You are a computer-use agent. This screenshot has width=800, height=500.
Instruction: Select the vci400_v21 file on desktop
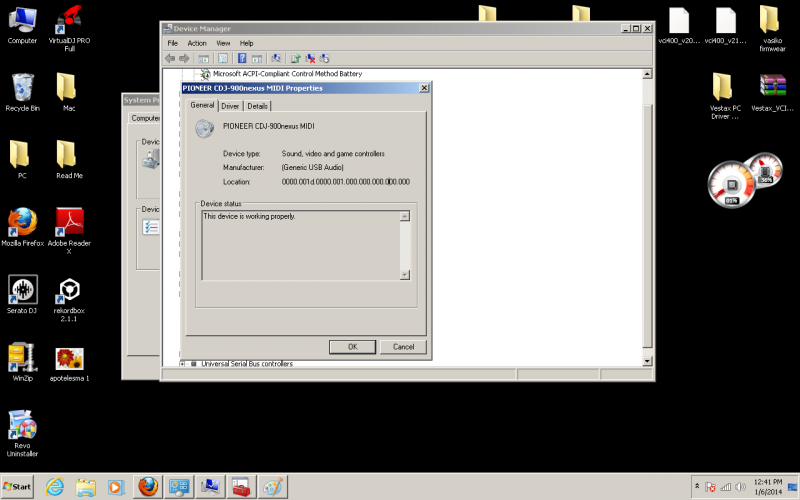click(726, 26)
